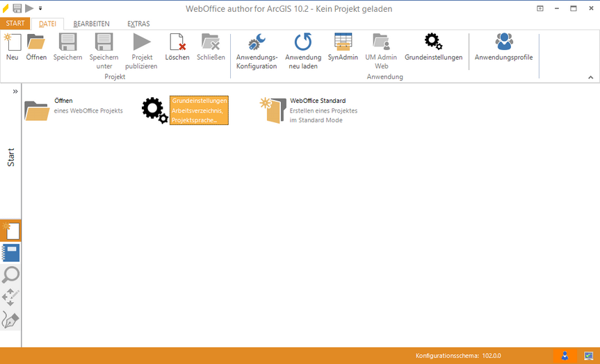This screenshot has height=364, width=600.
Task: Launch SynAdmin table icon
Action: [x=343, y=42]
